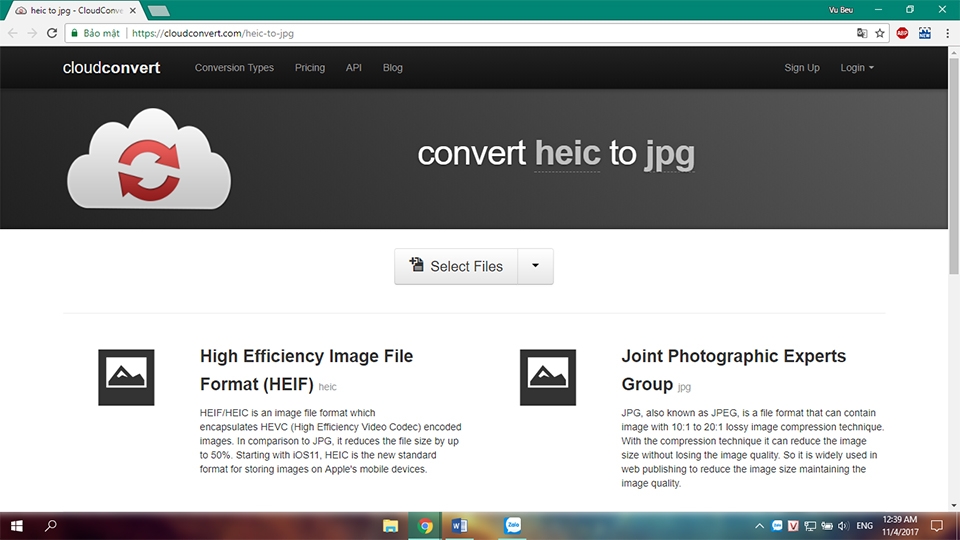Click the JPG format image icon
Viewport: 960px width, 540px height.
548,377
